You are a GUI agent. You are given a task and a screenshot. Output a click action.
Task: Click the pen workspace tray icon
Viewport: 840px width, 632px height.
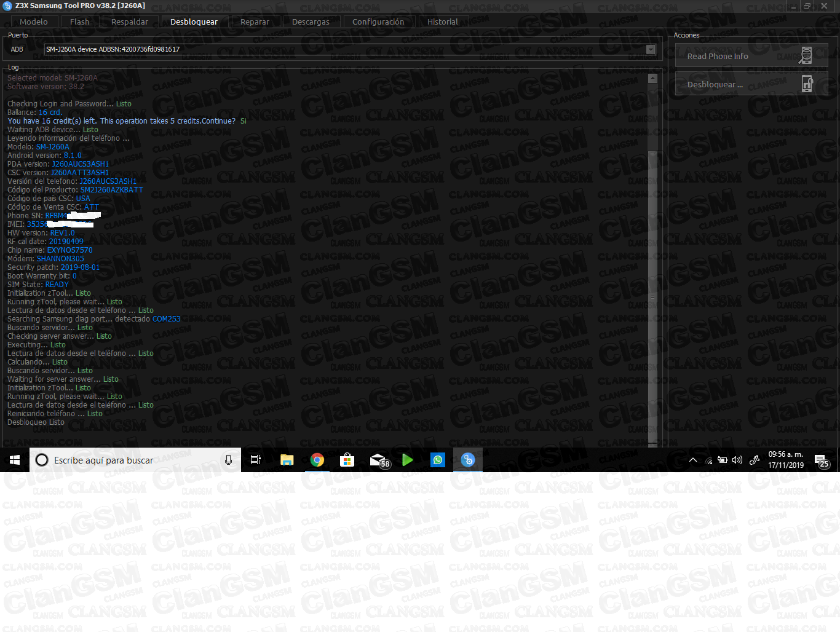755,460
